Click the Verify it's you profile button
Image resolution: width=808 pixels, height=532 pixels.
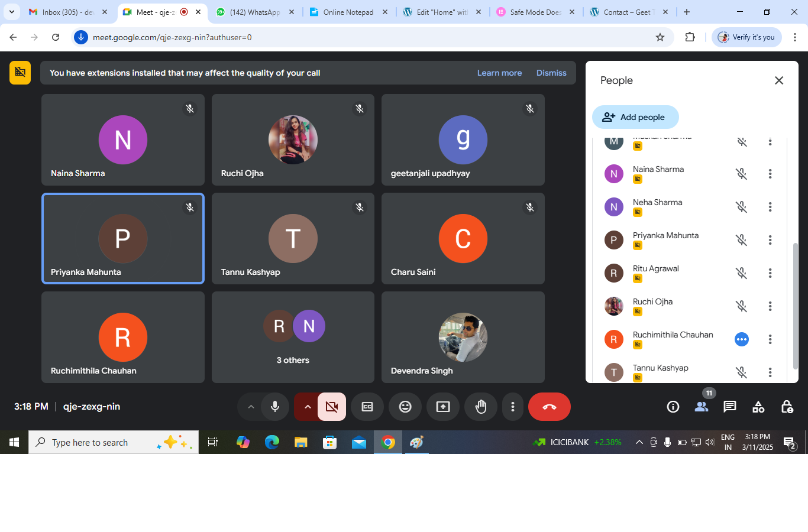(x=746, y=37)
